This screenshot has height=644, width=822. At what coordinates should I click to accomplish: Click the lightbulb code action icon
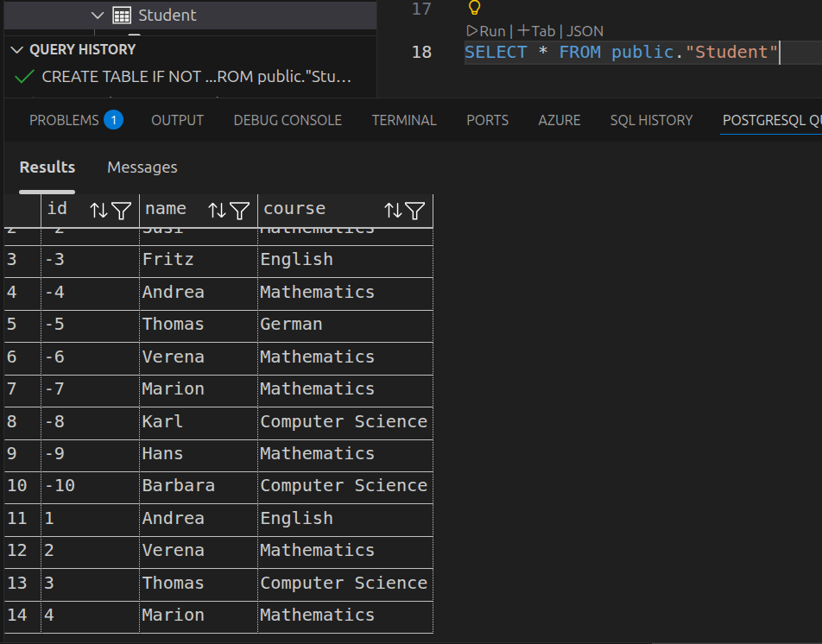[473, 9]
